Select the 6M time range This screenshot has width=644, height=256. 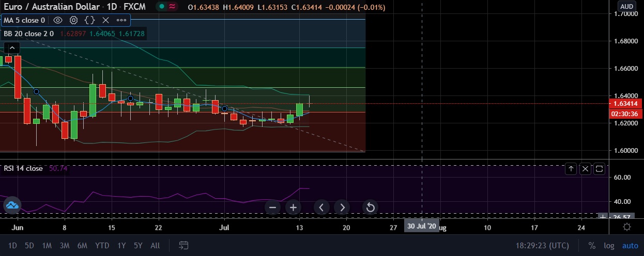[x=82, y=246]
